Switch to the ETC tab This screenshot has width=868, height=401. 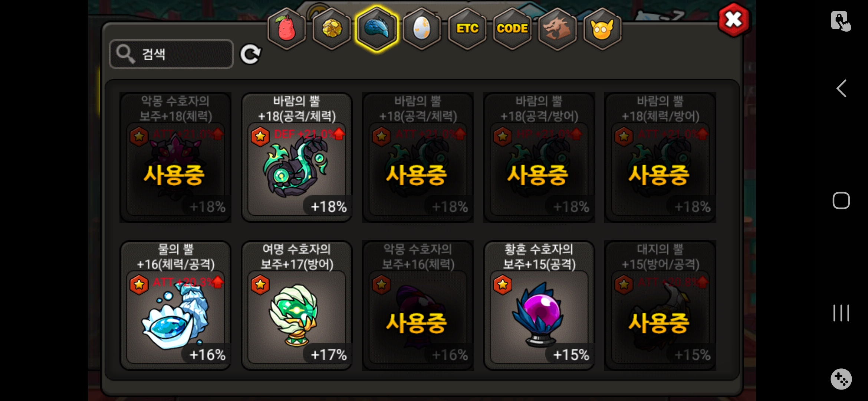[x=467, y=29]
